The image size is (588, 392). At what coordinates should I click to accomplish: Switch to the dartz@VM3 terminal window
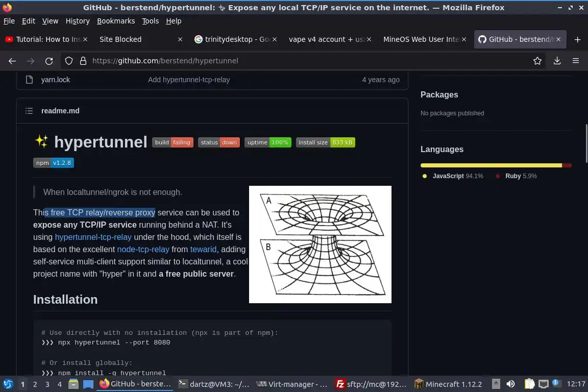point(213,384)
